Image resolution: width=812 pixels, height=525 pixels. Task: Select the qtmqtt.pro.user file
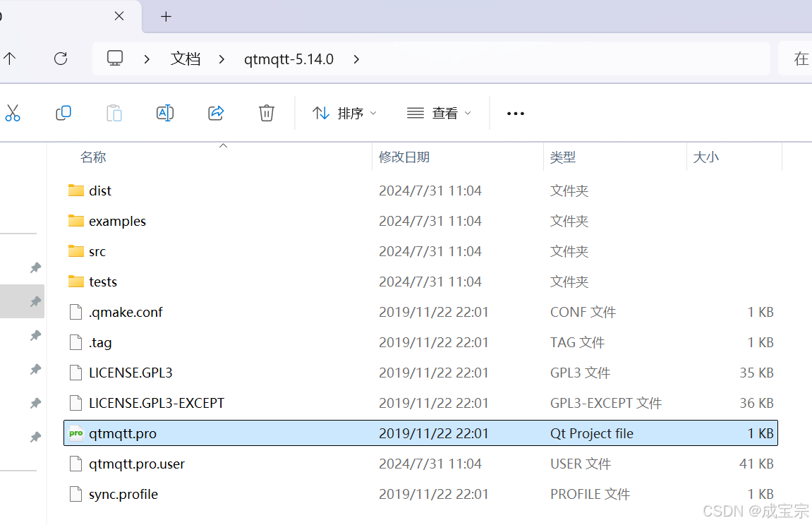(420, 464)
